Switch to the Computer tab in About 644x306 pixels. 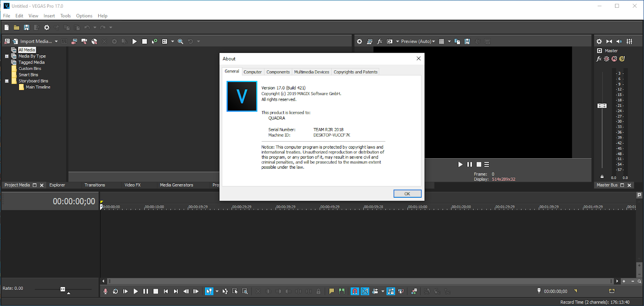tap(253, 72)
